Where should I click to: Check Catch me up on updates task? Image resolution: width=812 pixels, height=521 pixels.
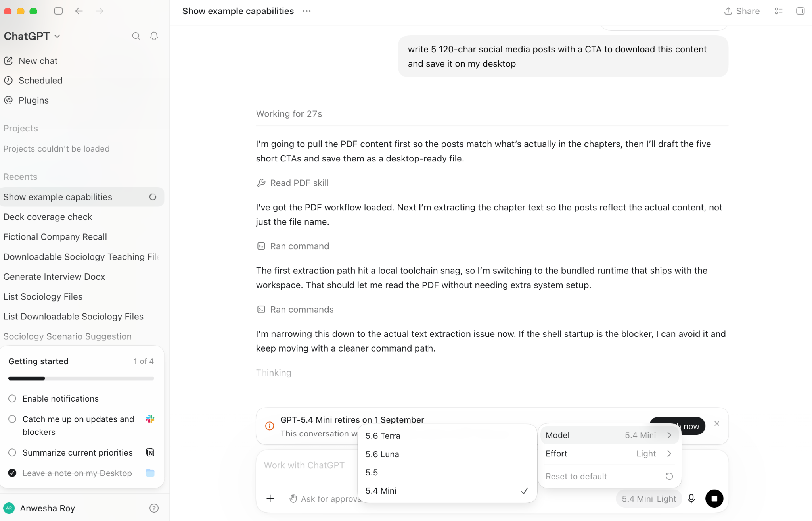[x=12, y=419]
